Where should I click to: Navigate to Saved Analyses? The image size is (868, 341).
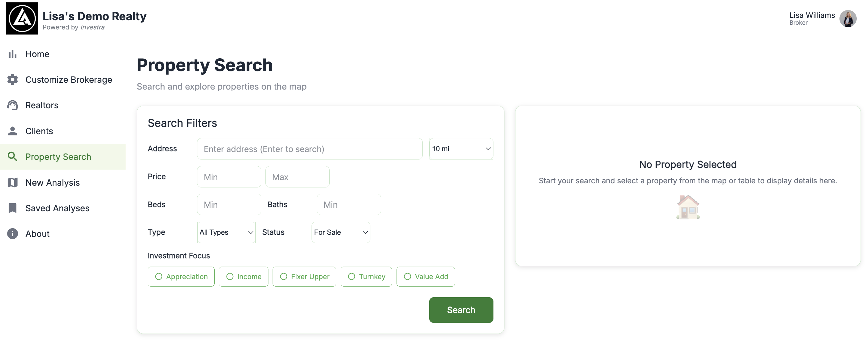click(57, 208)
